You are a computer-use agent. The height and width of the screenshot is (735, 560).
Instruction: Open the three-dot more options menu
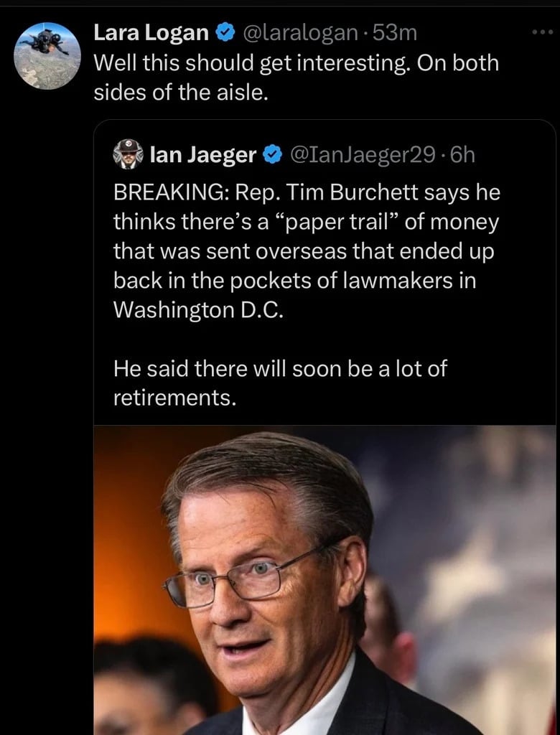point(541,34)
